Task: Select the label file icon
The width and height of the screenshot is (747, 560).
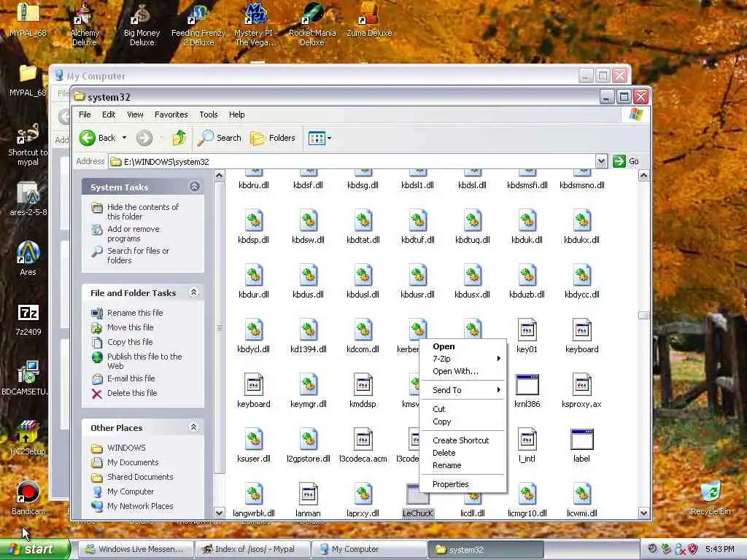Action: 581,440
